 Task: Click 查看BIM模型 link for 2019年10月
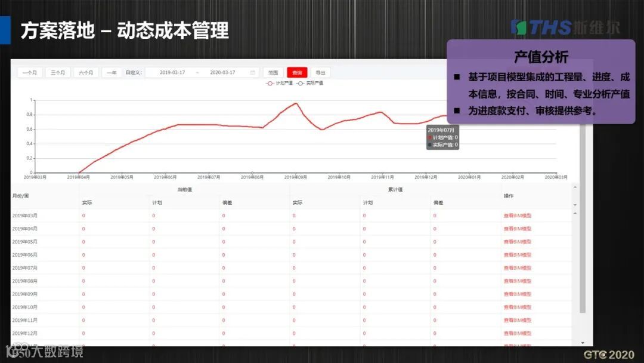tap(518, 307)
